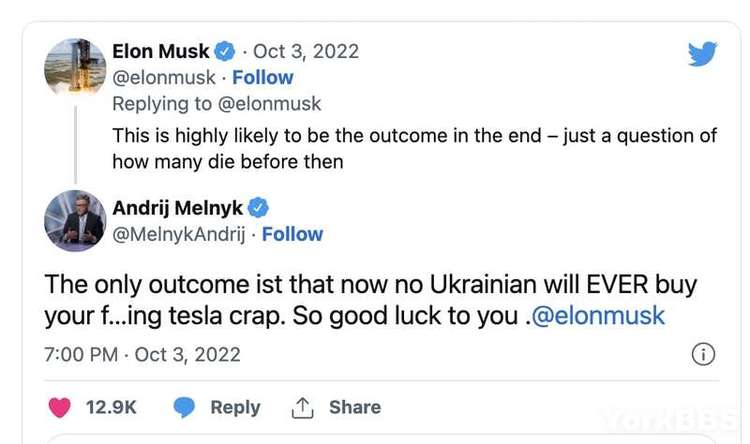Open the Elon Musk display name
This screenshot has width=750, height=444.
click(161, 51)
